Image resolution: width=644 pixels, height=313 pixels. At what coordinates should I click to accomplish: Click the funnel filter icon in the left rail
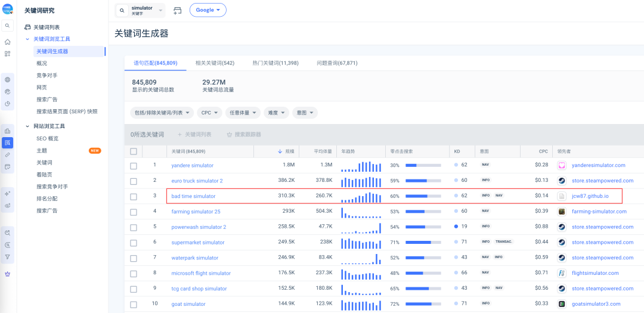click(x=7, y=257)
